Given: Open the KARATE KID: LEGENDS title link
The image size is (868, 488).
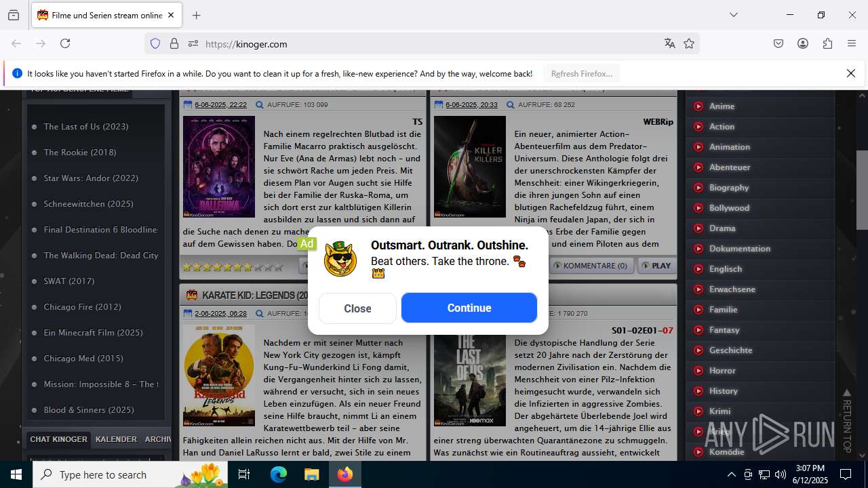Looking at the screenshot, I should (x=255, y=295).
